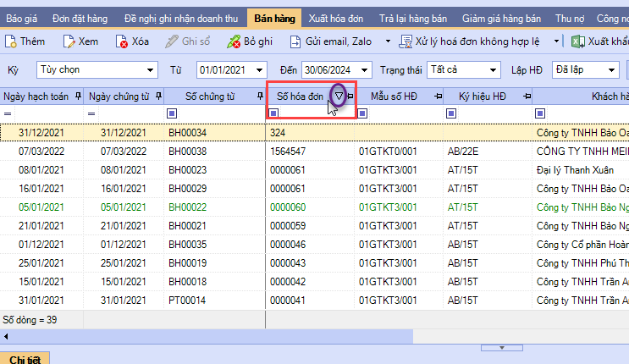Switch to the Đơn đặt hàng tab
This screenshot has height=364, width=629.
[x=80, y=19]
